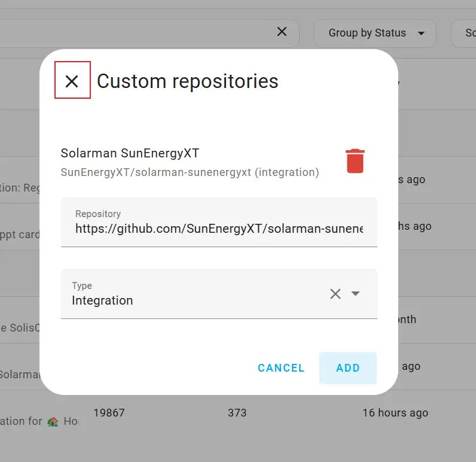476x462 pixels.
Task: Click into the Repository URL field
Action: 218,229
